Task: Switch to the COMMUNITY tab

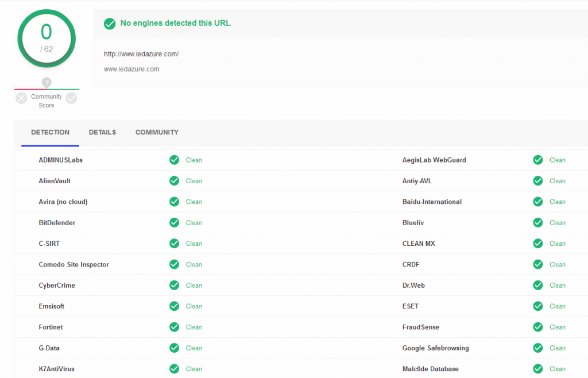Action: 157,132
